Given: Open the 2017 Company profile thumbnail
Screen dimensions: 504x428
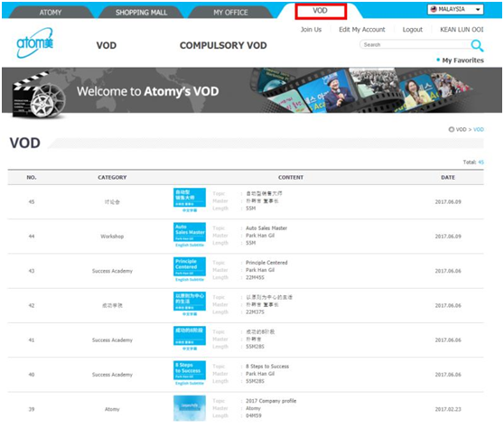Looking at the screenshot, I should click(x=190, y=408).
